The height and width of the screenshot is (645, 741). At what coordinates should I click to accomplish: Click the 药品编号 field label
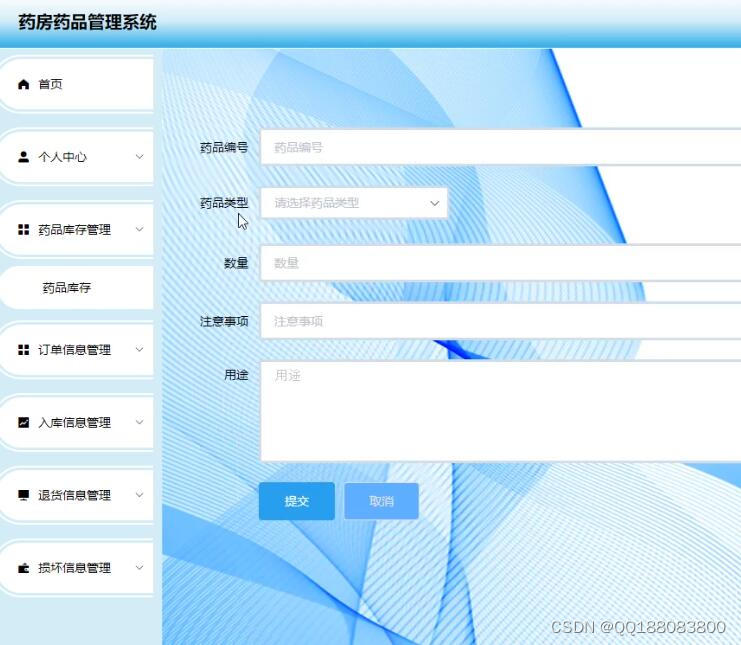[224, 148]
